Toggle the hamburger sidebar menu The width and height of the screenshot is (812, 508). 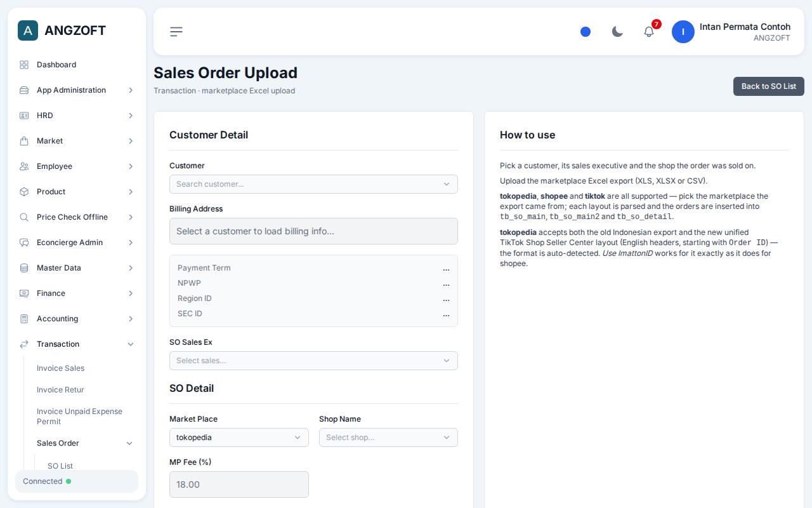click(176, 32)
